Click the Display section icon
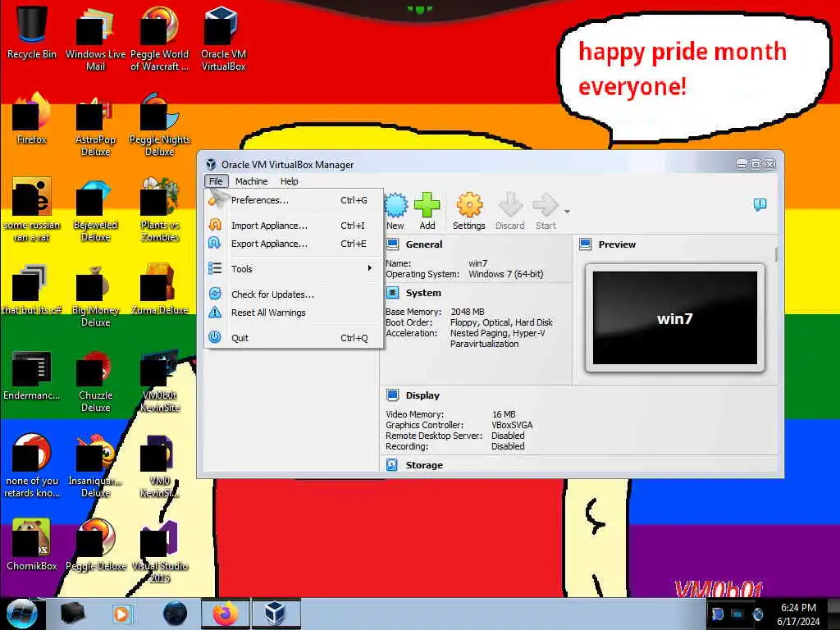This screenshot has width=840, height=630. 393,395
